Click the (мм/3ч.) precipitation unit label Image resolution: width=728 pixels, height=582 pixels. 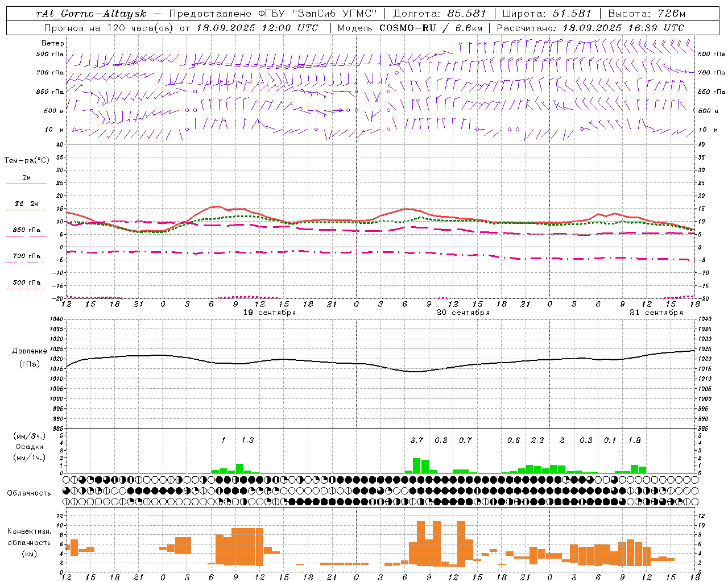(x=28, y=436)
